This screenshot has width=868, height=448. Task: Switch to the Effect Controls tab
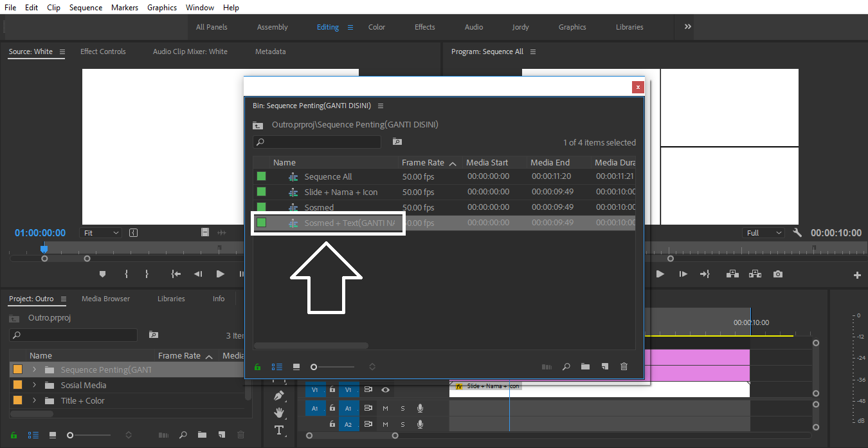pyautogui.click(x=103, y=51)
